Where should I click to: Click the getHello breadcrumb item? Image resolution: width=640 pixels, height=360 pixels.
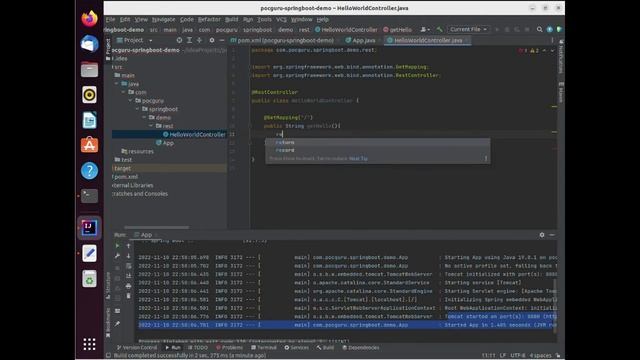pyautogui.click(x=397, y=29)
